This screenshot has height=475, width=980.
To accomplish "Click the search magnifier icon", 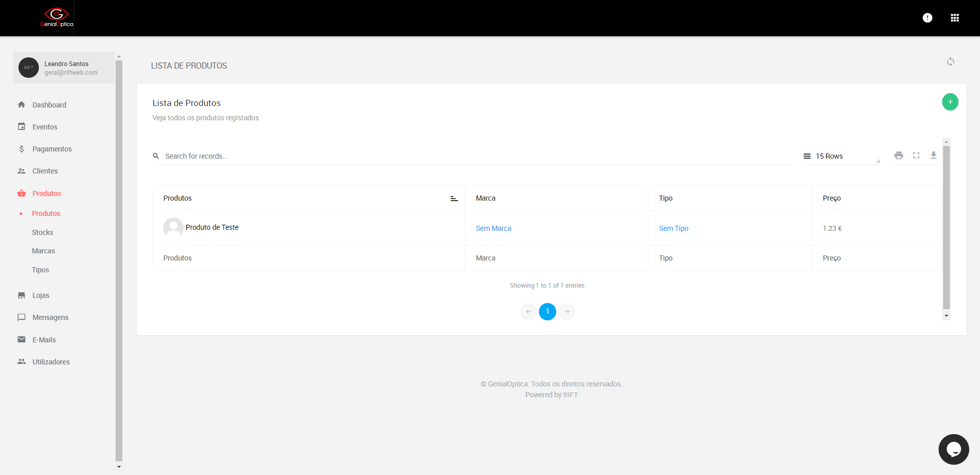I will click(156, 156).
